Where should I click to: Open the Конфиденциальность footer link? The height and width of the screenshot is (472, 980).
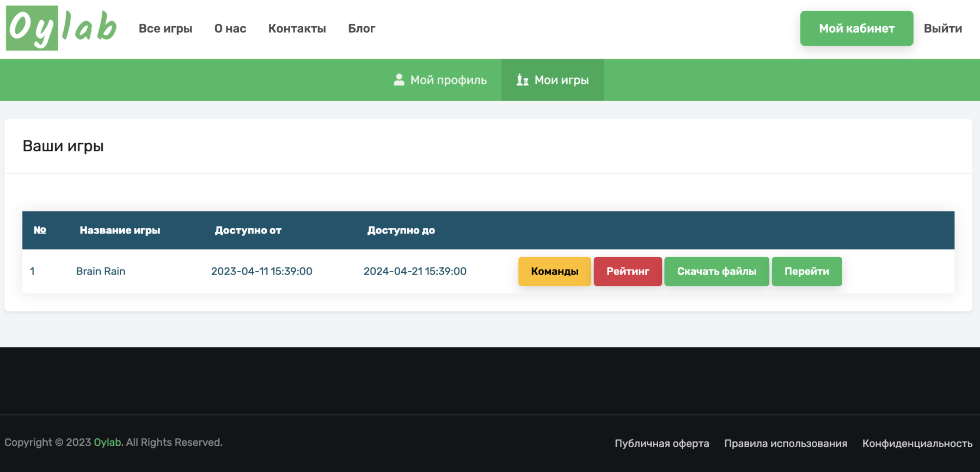click(917, 443)
